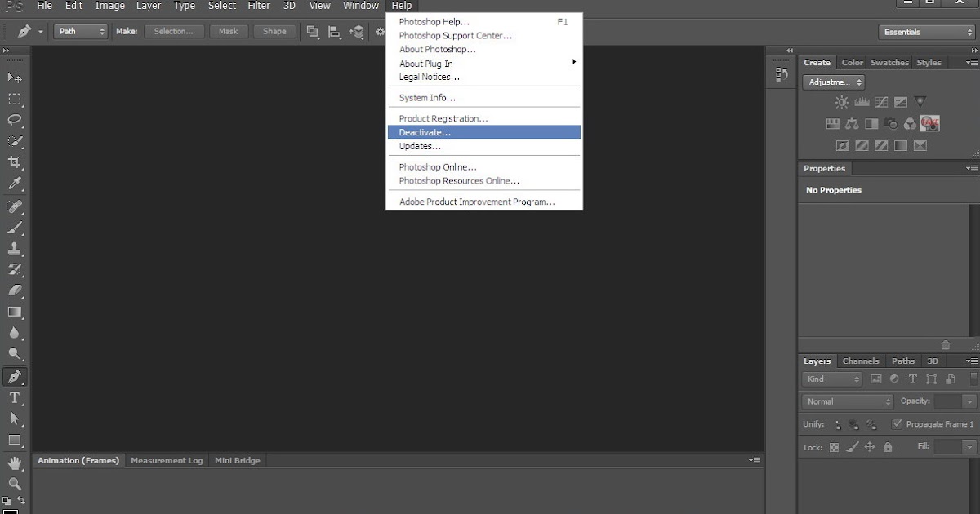Toggle lock position

pyautogui.click(x=870, y=447)
